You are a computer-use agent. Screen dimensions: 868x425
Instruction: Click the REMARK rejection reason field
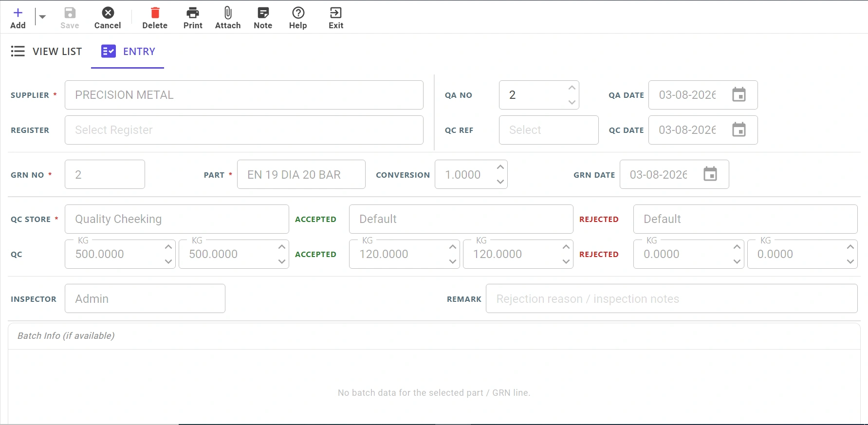(x=672, y=298)
